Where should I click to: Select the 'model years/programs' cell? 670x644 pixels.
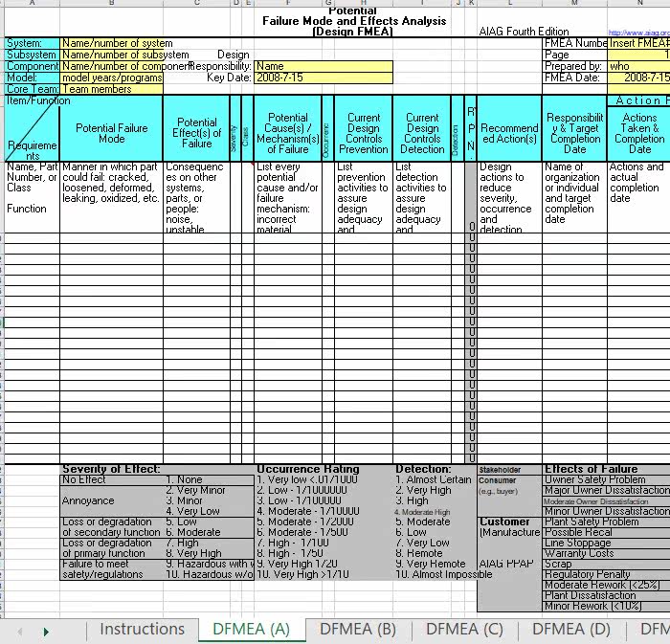(111, 78)
